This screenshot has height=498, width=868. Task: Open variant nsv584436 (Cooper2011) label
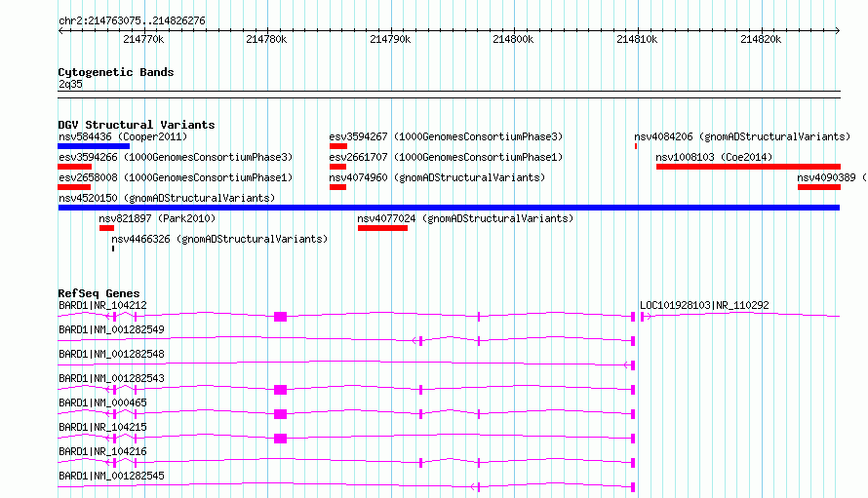[x=123, y=136]
